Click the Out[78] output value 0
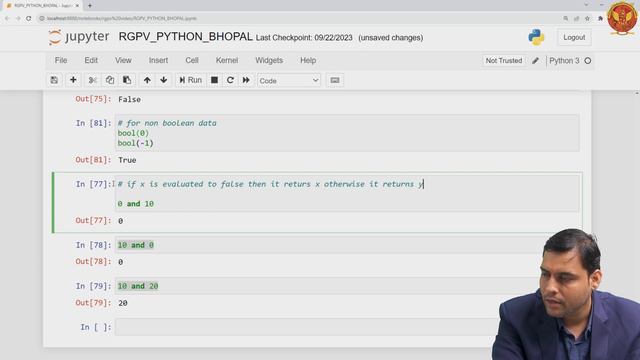640x360 pixels. click(120, 262)
